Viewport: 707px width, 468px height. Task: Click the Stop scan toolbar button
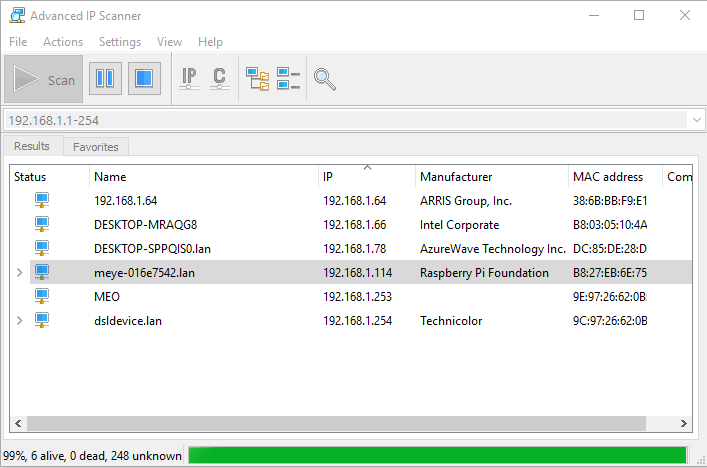coord(144,79)
